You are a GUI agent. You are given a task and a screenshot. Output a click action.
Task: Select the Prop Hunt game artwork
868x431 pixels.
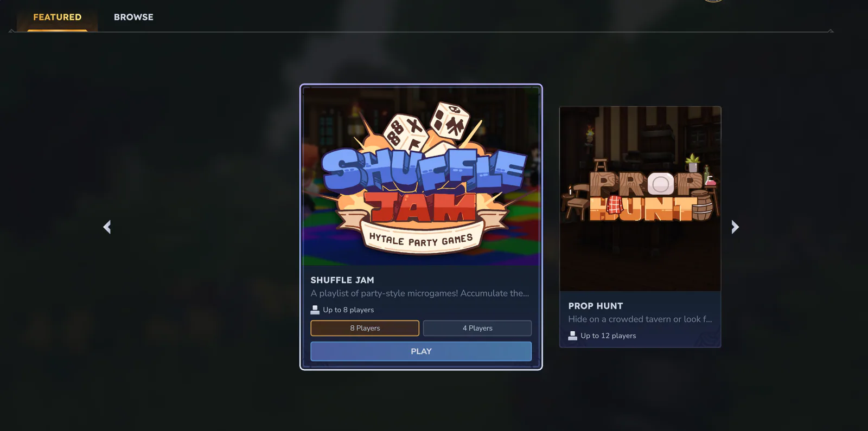pyautogui.click(x=640, y=199)
